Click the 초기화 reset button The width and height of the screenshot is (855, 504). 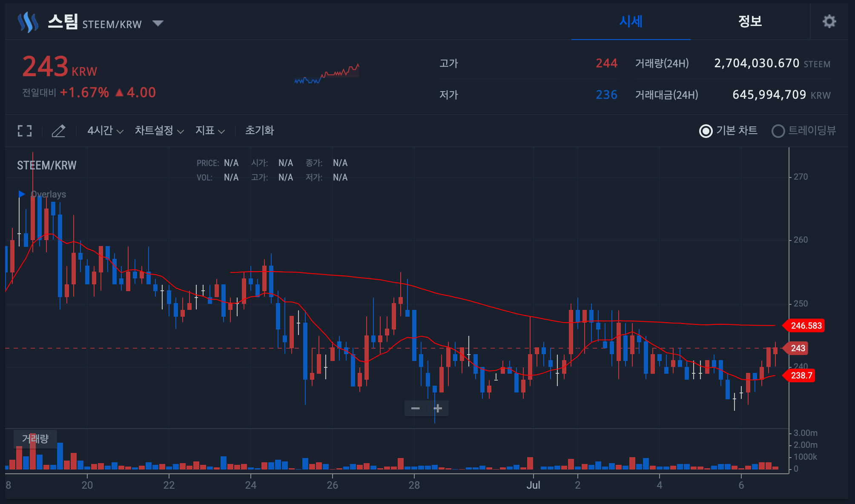(x=259, y=131)
